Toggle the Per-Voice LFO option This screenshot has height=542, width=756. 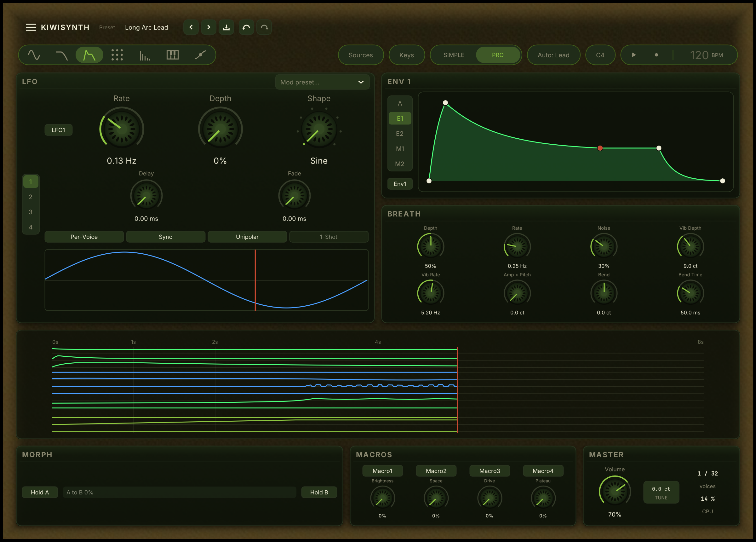pos(84,237)
